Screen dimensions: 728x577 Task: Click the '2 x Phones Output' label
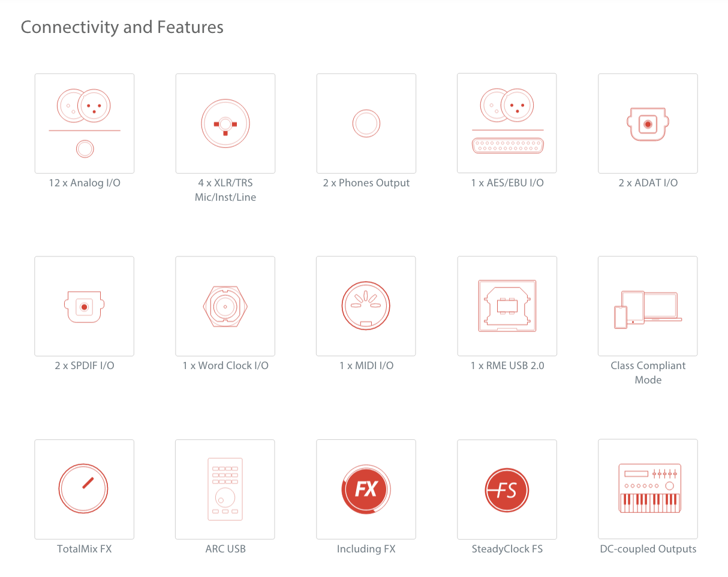click(x=366, y=183)
